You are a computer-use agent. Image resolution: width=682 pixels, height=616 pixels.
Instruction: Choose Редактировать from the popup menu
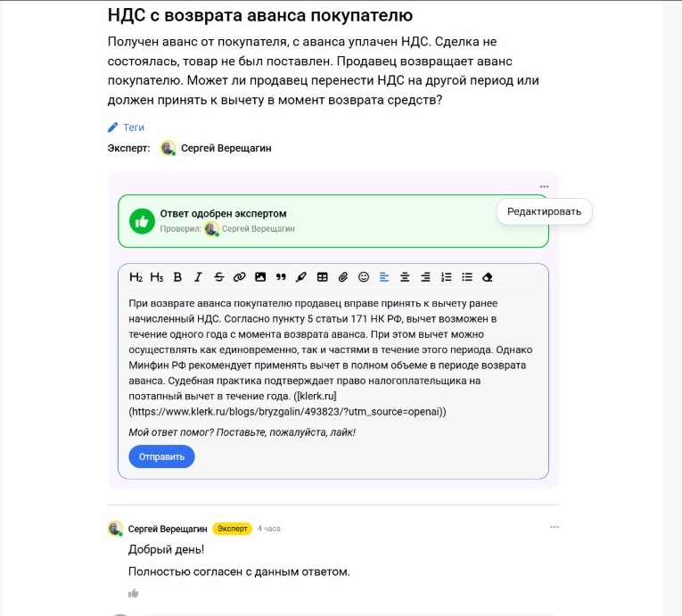pyautogui.click(x=544, y=212)
